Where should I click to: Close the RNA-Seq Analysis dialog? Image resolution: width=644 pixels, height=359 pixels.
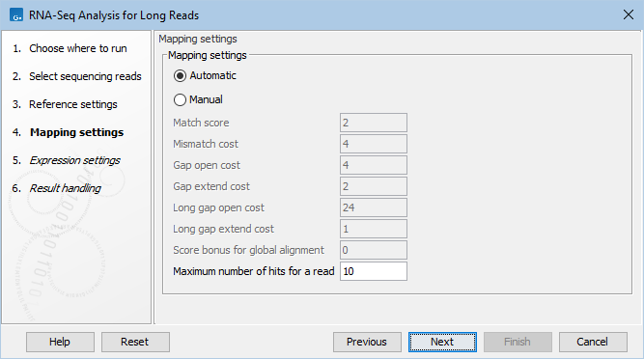point(628,14)
